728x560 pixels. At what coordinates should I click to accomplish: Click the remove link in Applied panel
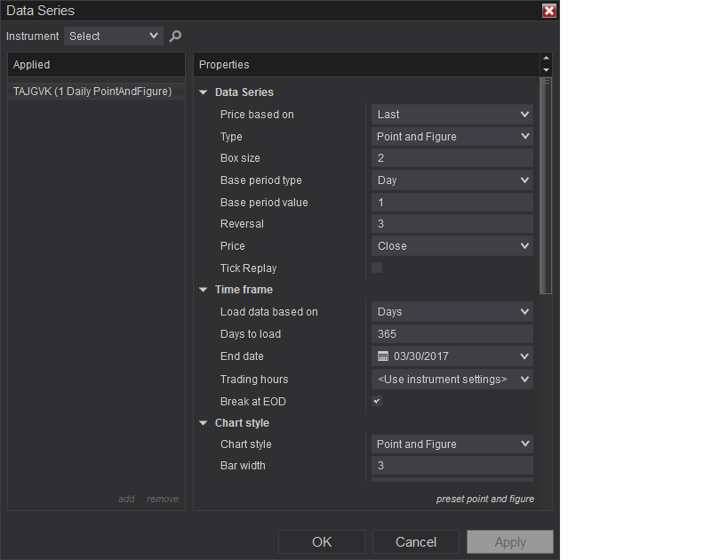click(x=163, y=499)
